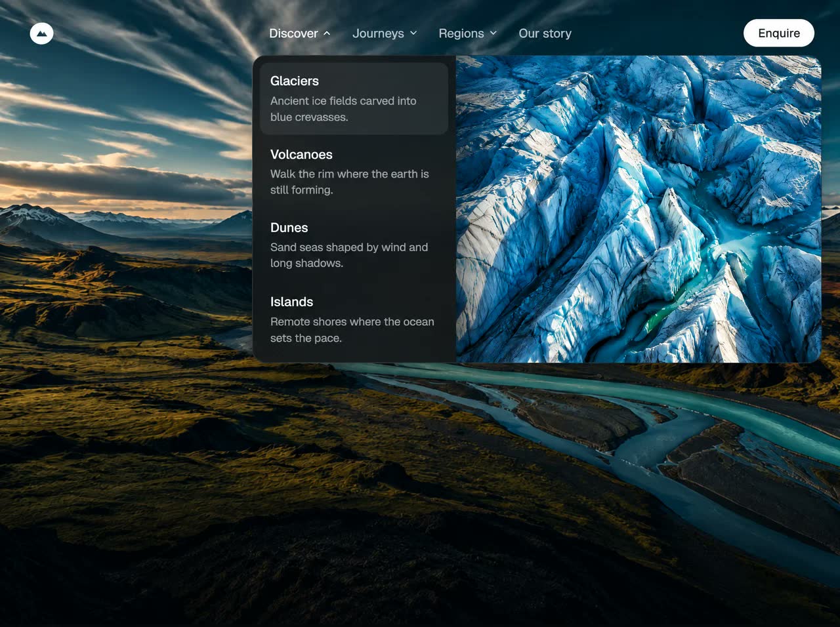This screenshot has width=840, height=627.
Task: Open the Journeys nav label
Action: (378, 33)
